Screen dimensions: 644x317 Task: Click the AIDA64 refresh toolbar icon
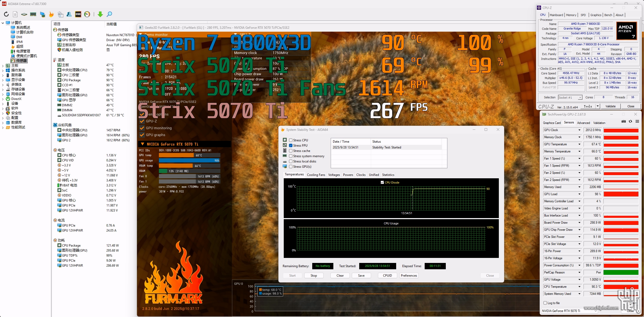point(6,14)
